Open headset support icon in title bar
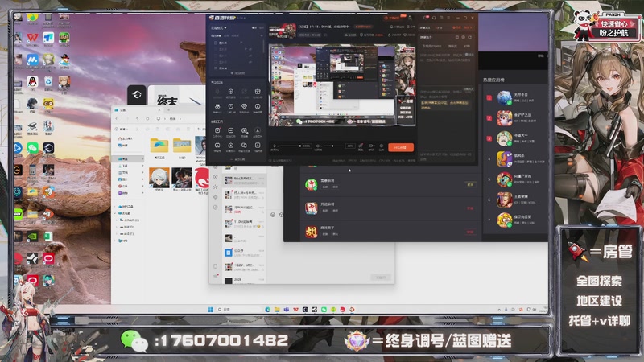The height and width of the screenshot is (362, 644). coord(434,18)
